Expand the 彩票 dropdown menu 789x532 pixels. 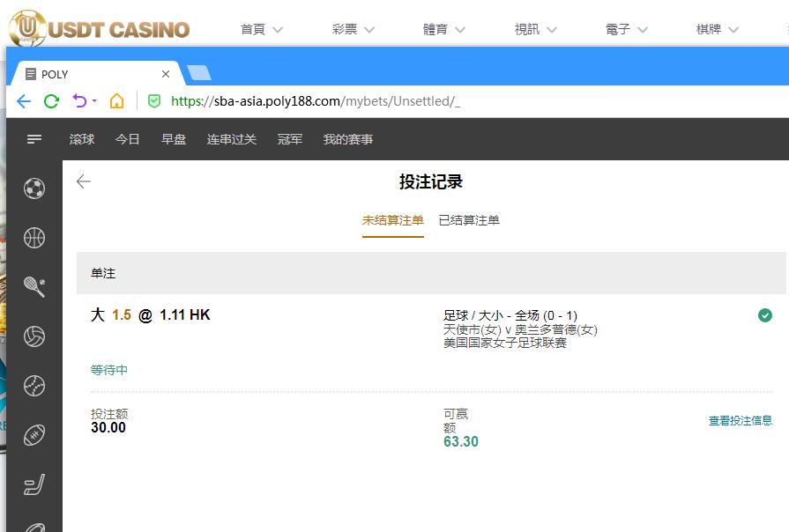coord(354,29)
